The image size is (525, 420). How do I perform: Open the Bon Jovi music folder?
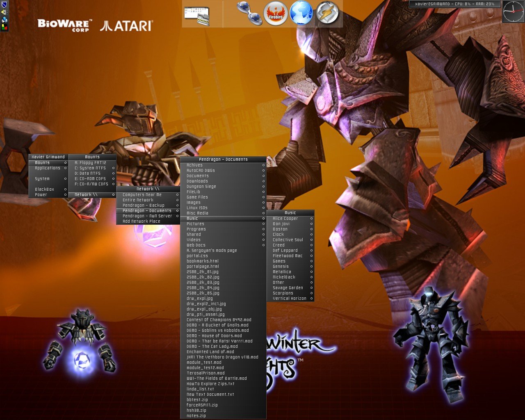(x=290, y=224)
